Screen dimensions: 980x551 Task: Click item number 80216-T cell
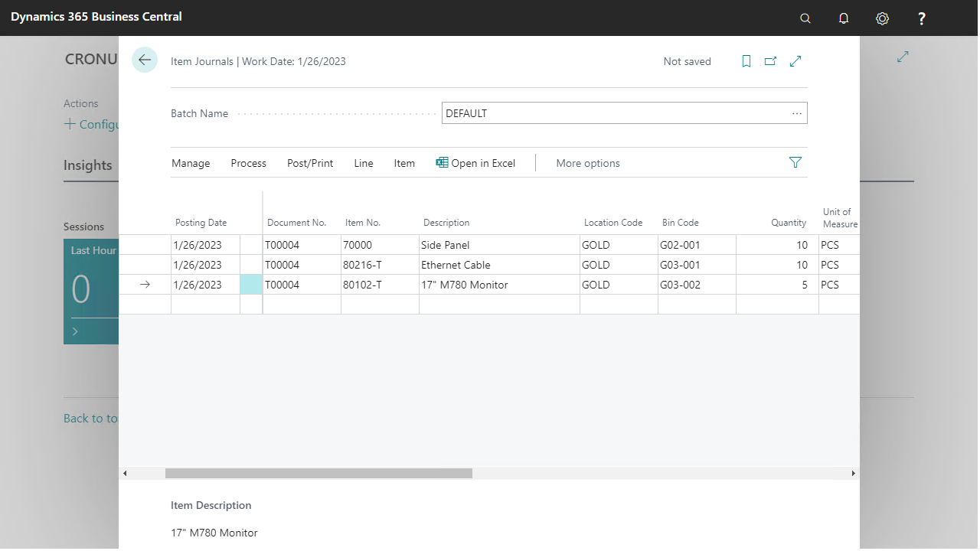(x=380, y=265)
